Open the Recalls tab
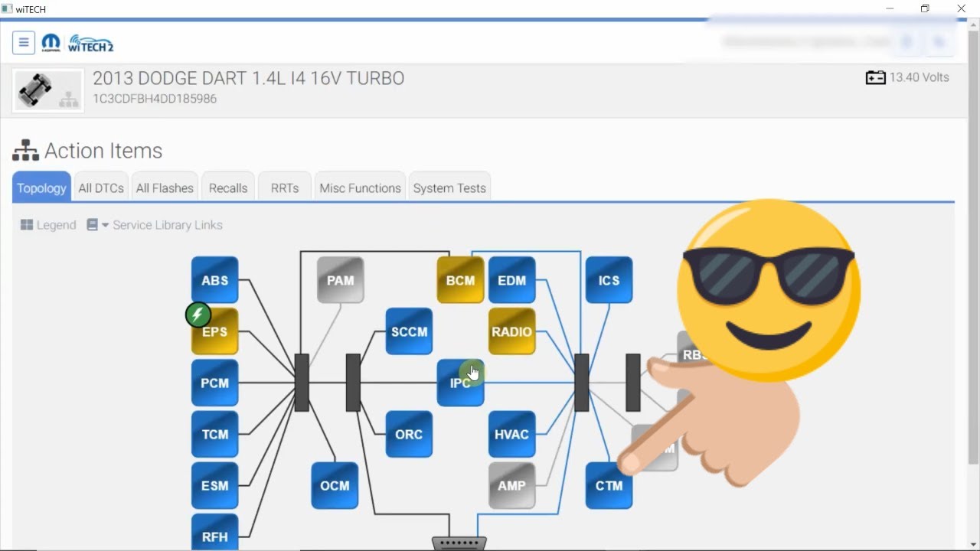Image resolution: width=980 pixels, height=551 pixels. point(228,187)
